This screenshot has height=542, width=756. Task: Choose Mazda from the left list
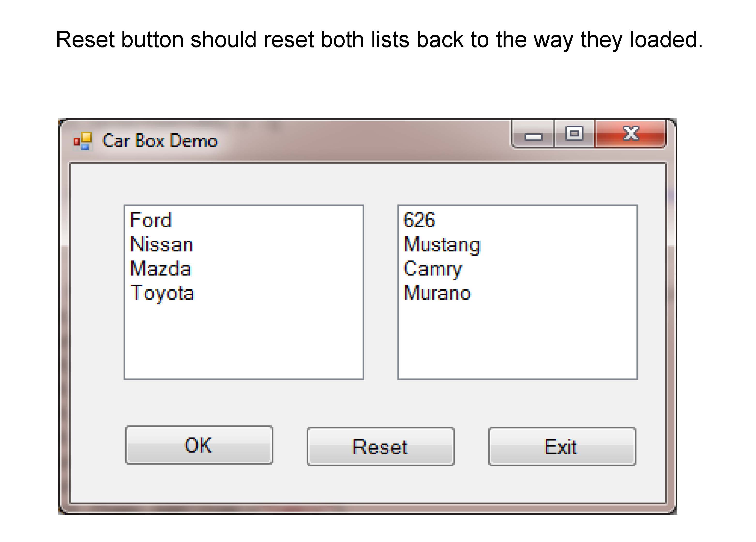[x=160, y=269]
